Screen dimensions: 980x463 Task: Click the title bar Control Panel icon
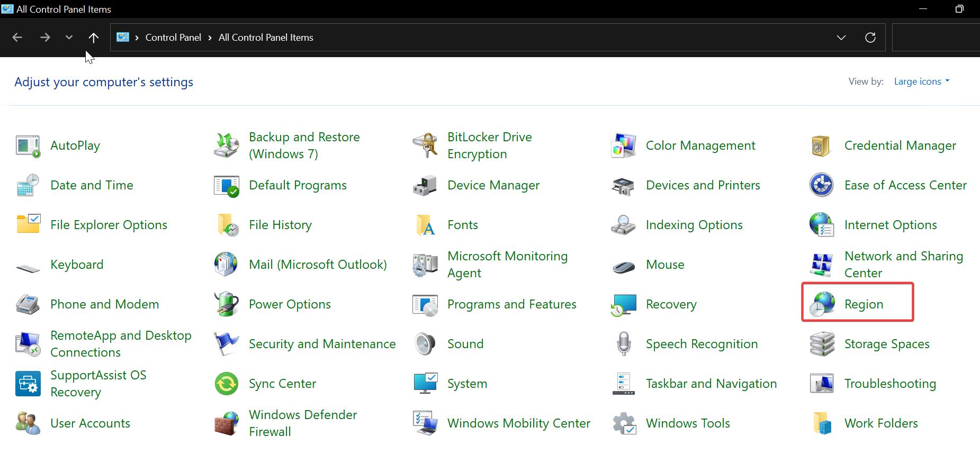click(7, 9)
